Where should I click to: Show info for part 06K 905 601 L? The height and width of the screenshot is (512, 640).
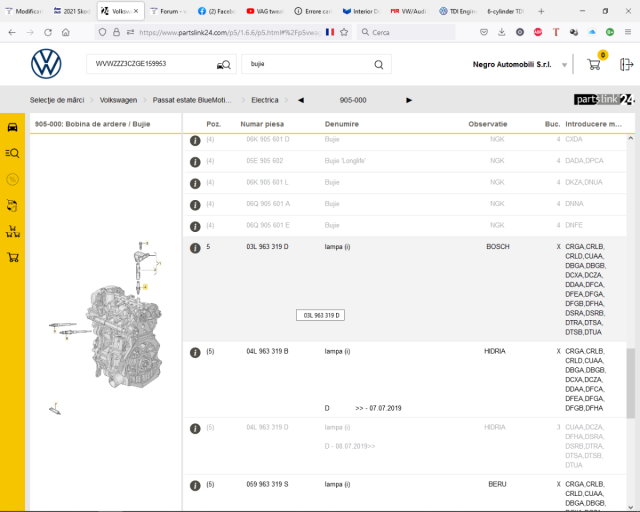[x=195, y=184]
